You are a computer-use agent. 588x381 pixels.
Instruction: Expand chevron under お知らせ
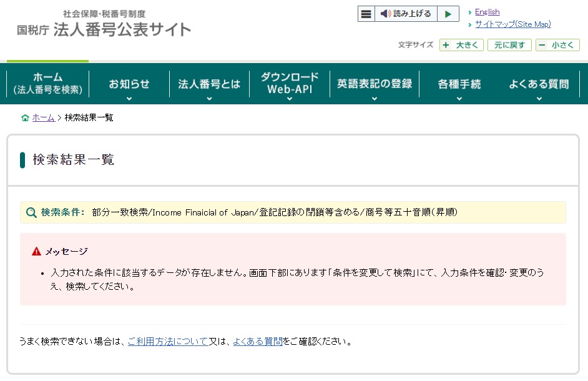(x=129, y=99)
